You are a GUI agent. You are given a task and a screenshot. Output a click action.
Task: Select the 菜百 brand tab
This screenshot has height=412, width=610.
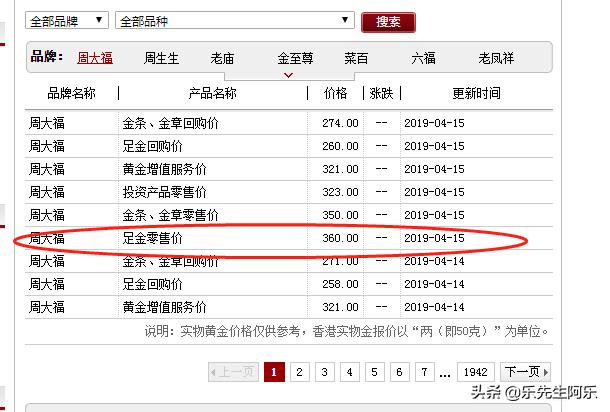pos(356,58)
